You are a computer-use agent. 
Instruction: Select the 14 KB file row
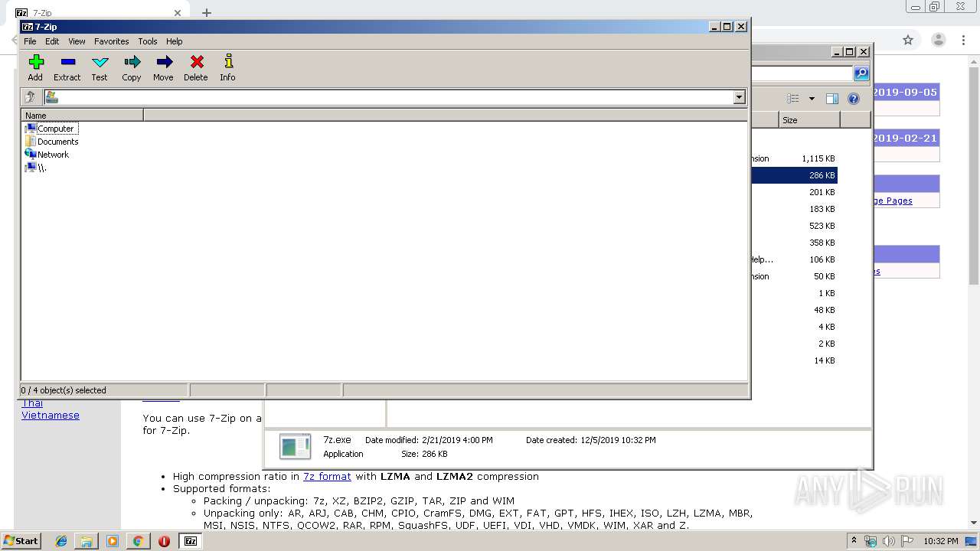[793, 360]
